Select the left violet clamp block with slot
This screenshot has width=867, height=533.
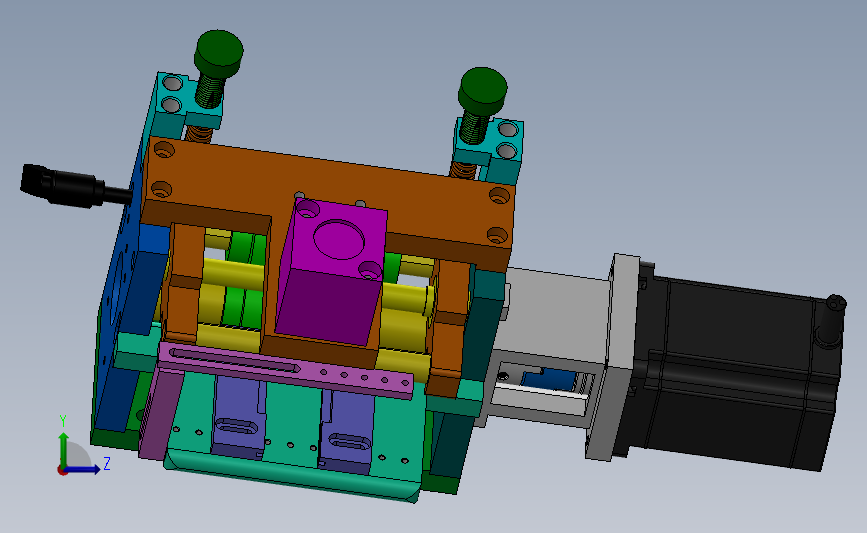pos(239,417)
